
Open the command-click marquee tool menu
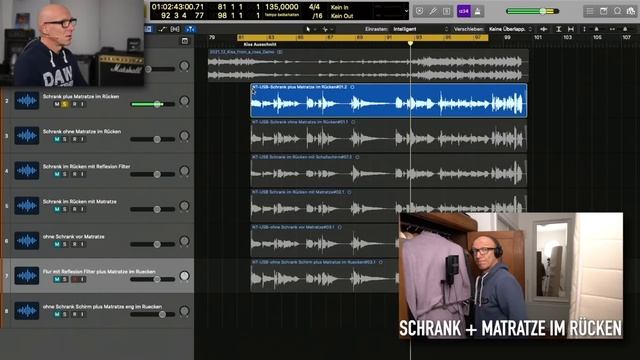pos(327,29)
